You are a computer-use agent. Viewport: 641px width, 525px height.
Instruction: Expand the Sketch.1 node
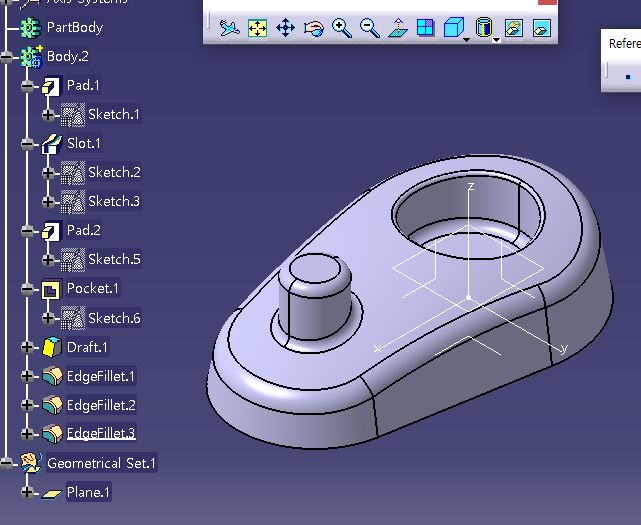point(48,115)
